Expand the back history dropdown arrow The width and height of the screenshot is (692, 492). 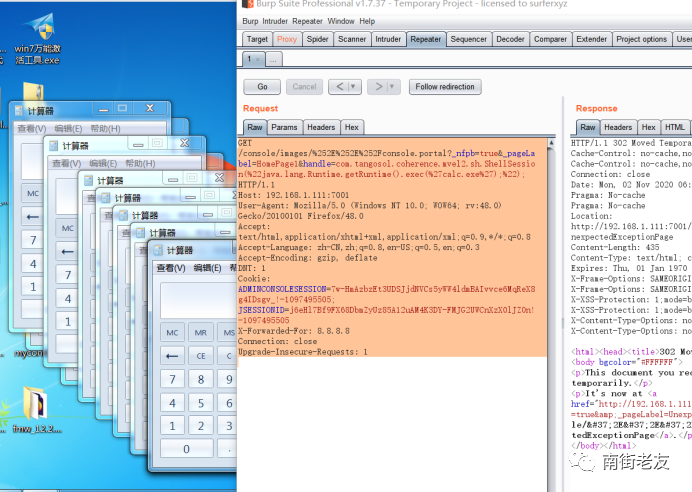point(354,87)
